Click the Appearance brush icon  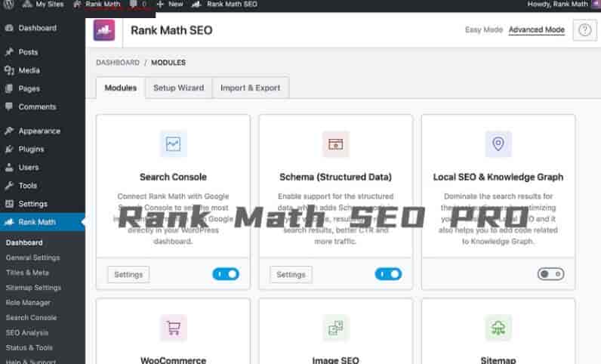click(9, 131)
